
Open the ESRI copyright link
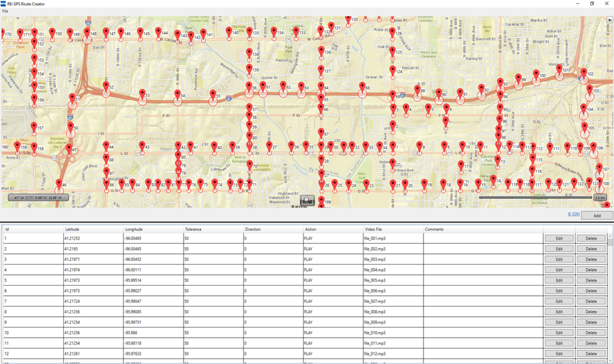tap(573, 214)
